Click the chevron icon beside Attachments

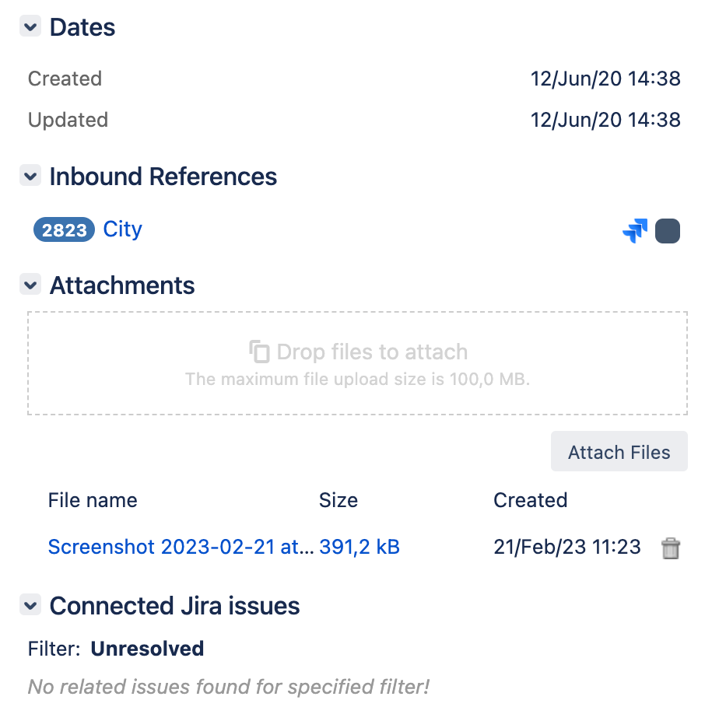30,284
